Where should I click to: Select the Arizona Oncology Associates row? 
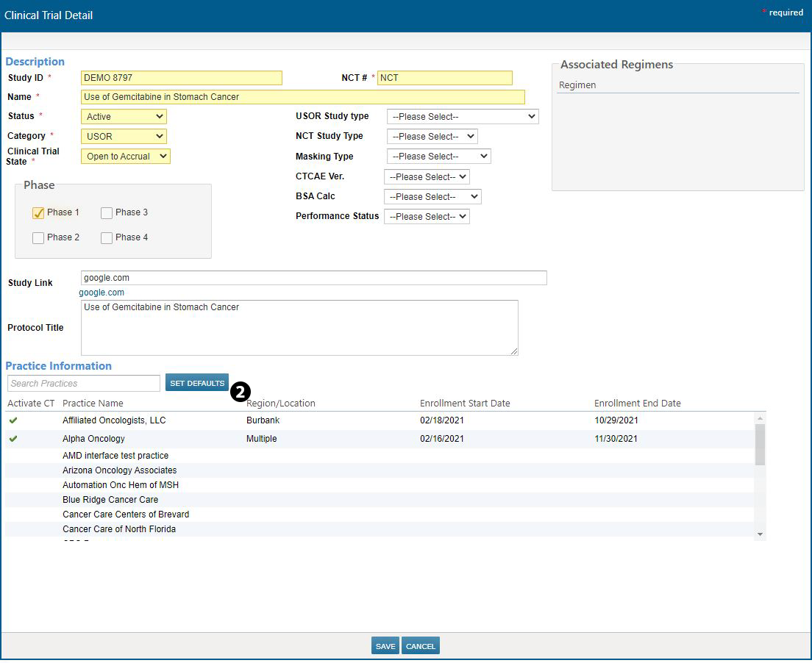pos(119,470)
